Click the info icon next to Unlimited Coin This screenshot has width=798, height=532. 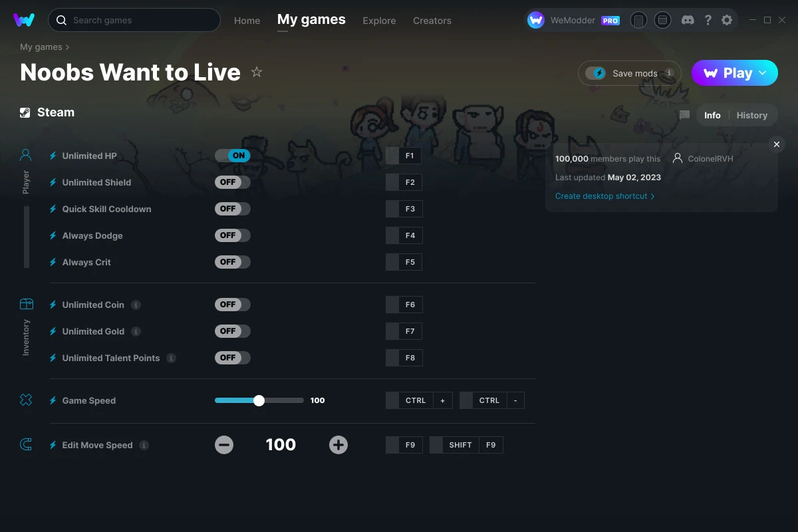136,305
